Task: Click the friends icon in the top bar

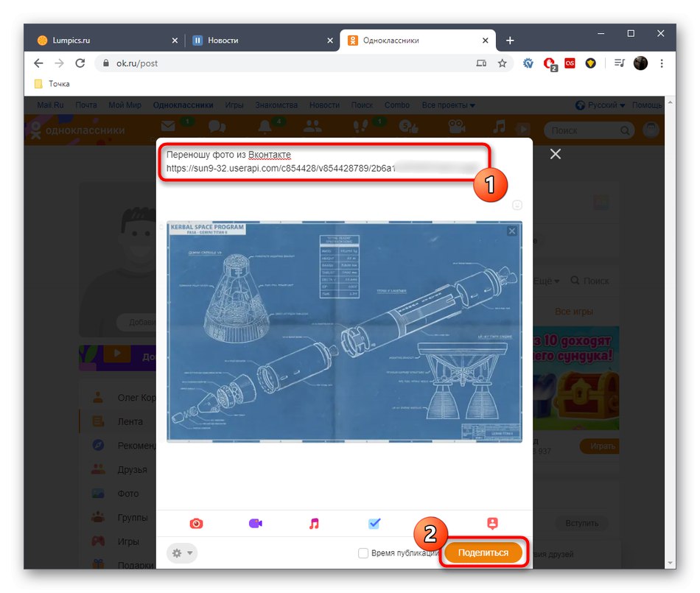Action: click(x=312, y=126)
